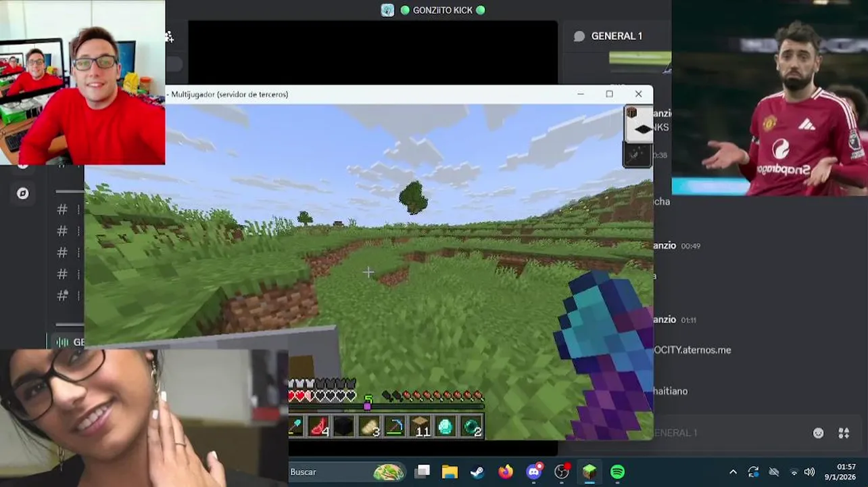Select the ender pearl hotbar slot
Image resolution: width=868 pixels, height=487 pixels.
471,426
